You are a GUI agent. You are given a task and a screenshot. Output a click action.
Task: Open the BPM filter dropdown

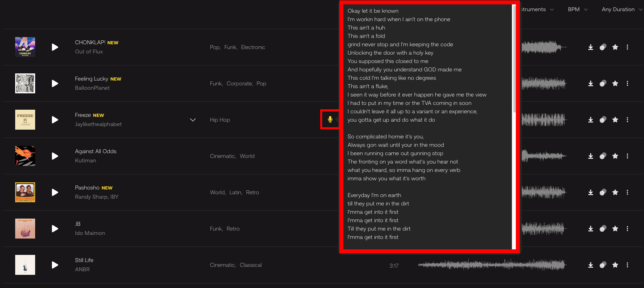[578, 9]
